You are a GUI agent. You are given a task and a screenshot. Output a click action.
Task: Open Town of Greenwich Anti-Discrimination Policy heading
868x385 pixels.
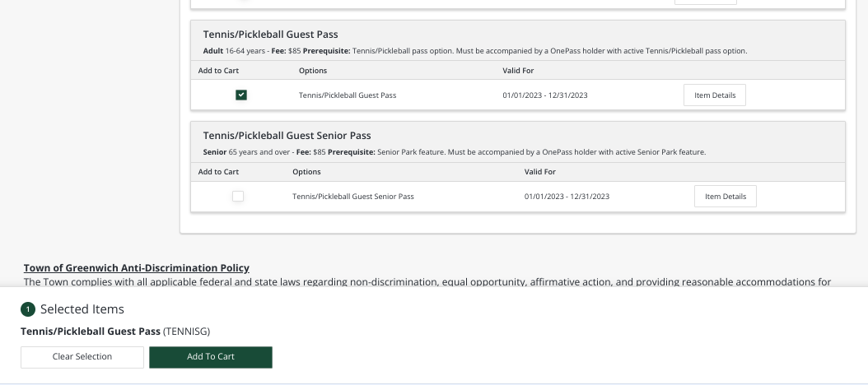click(137, 268)
